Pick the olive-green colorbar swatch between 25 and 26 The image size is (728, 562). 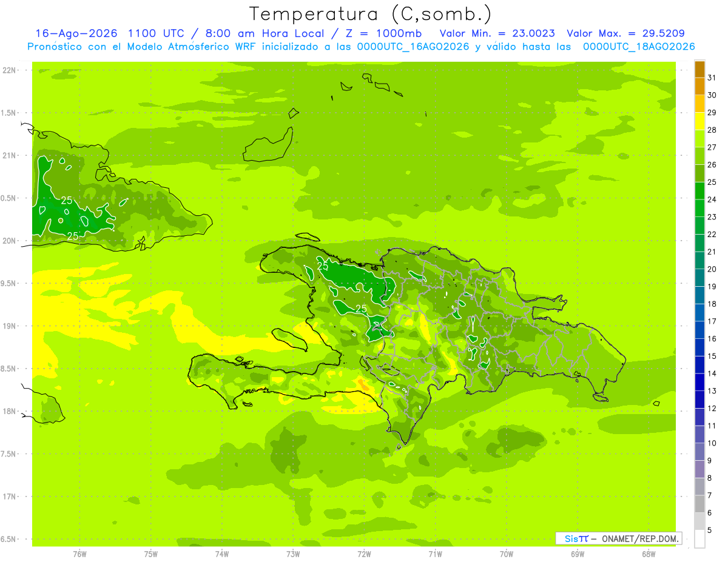[x=699, y=173]
